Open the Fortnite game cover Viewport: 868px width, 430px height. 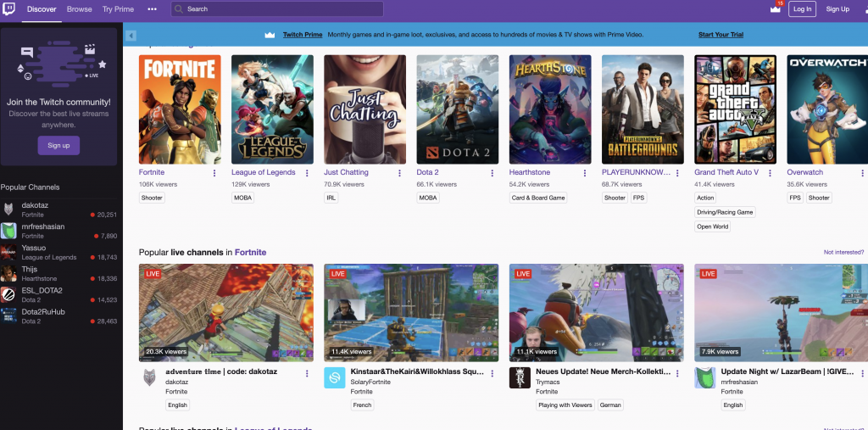click(x=180, y=109)
